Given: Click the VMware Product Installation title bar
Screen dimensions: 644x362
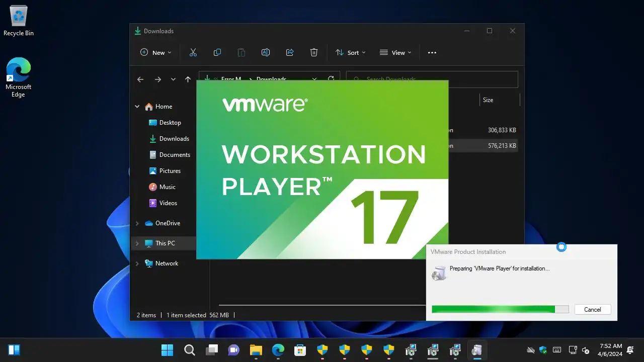Looking at the screenshot, I should pyautogui.click(x=521, y=252).
